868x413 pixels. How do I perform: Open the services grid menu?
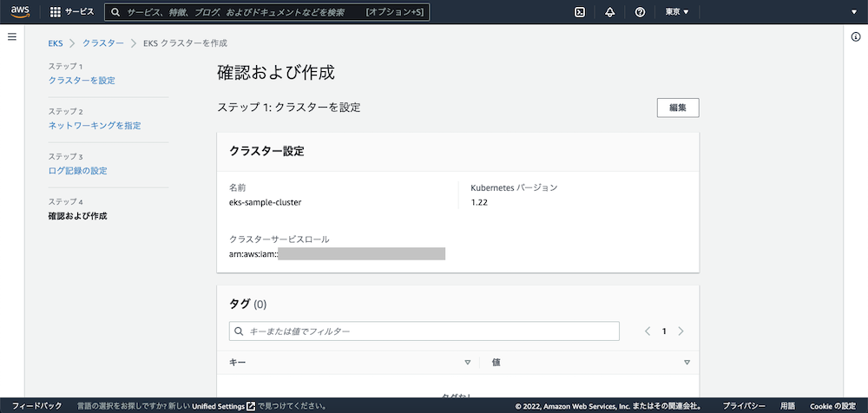[56, 12]
